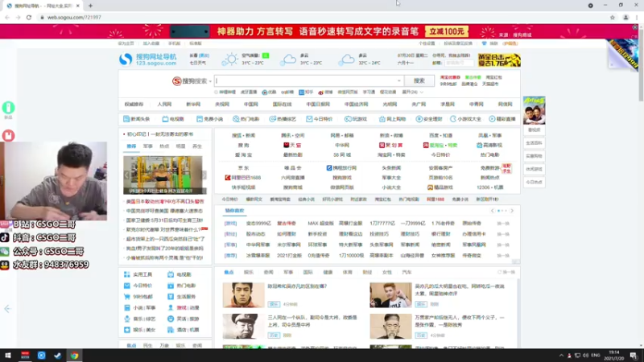Click the 阿里巴巴1688 icon

coord(228,178)
